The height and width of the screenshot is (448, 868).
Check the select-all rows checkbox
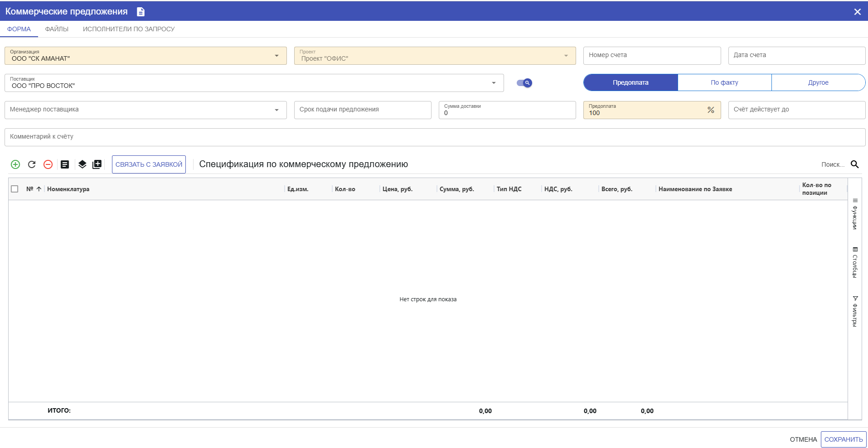point(15,189)
